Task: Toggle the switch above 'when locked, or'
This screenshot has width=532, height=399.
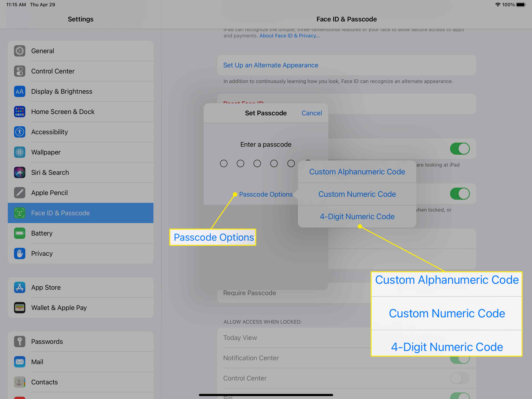Action: pyautogui.click(x=460, y=194)
